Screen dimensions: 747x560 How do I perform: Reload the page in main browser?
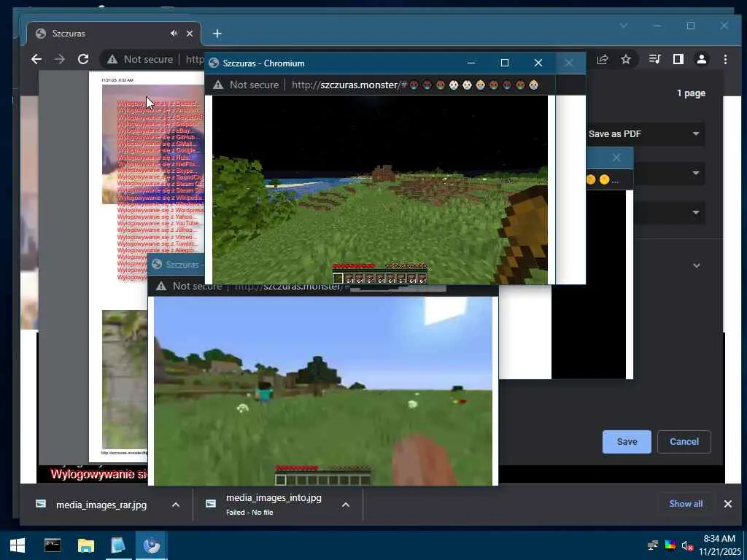tap(83, 59)
